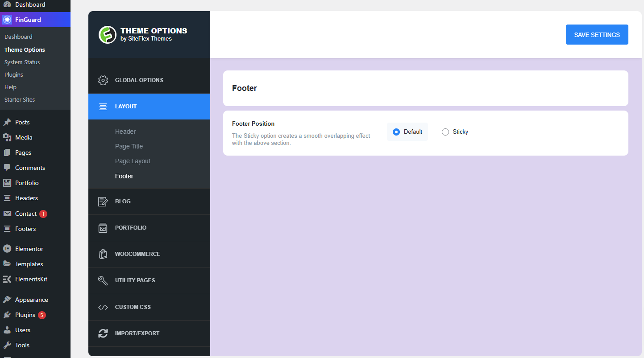Open the Page Title sub-item
Image resolution: width=644 pixels, height=358 pixels.
(129, 146)
